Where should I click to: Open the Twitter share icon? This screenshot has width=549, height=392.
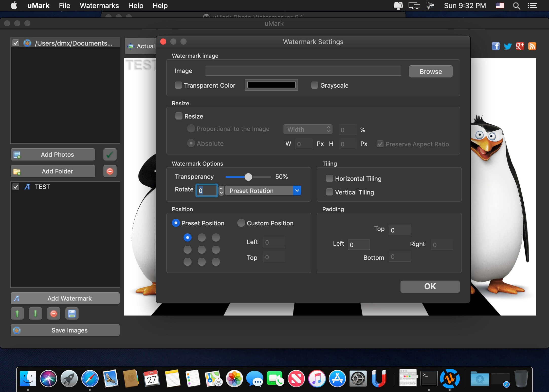click(x=508, y=46)
